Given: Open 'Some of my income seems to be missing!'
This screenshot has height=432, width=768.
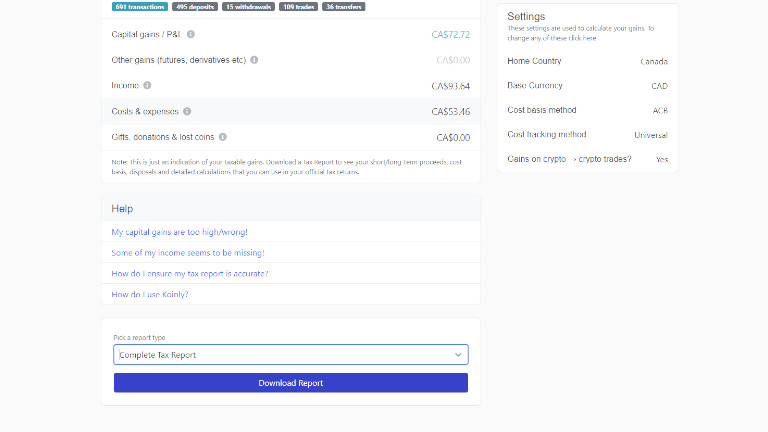Looking at the screenshot, I should click(x=188, y=253).
